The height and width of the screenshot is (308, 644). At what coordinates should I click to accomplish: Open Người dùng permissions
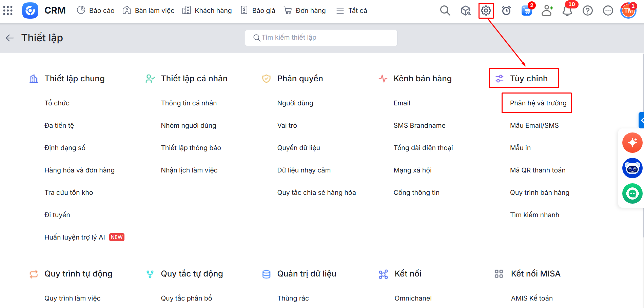point(295,103)
